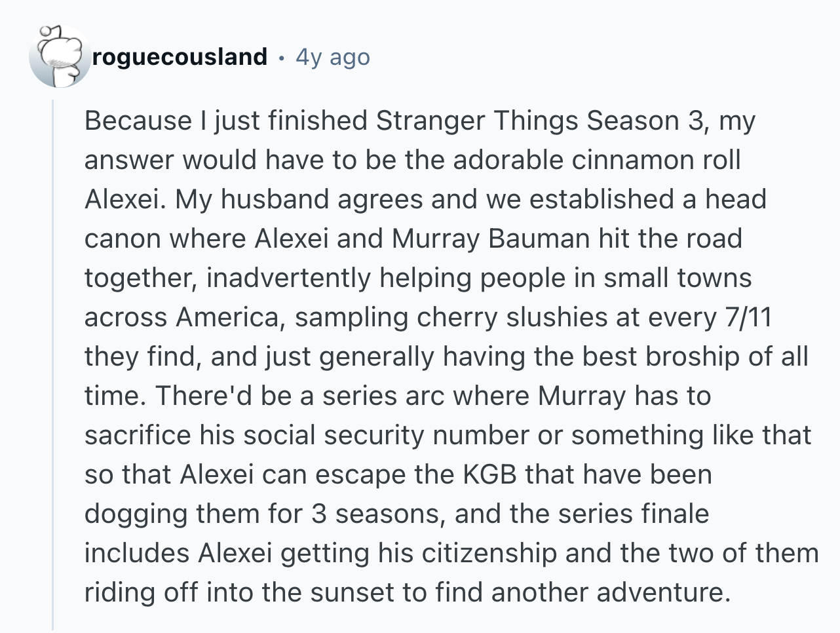This screenshot has height=633, width=840.
Task: Click the 'KGB' acronym in the comment
Action: tap(490, 475)
